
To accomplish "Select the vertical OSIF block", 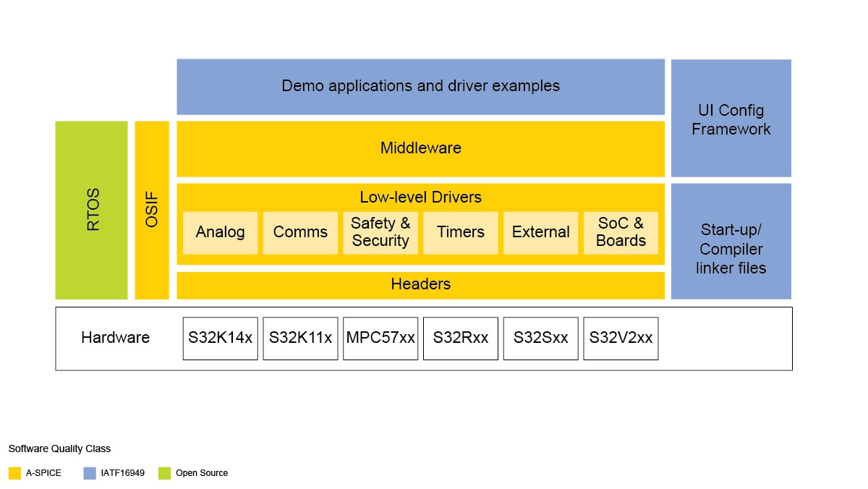I will (x=152, y=210).
